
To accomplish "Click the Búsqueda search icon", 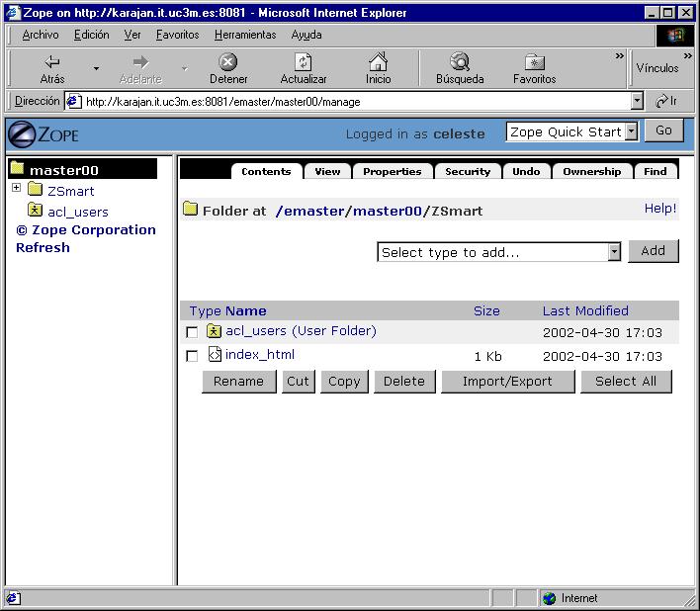I will [x=460, y=61].
